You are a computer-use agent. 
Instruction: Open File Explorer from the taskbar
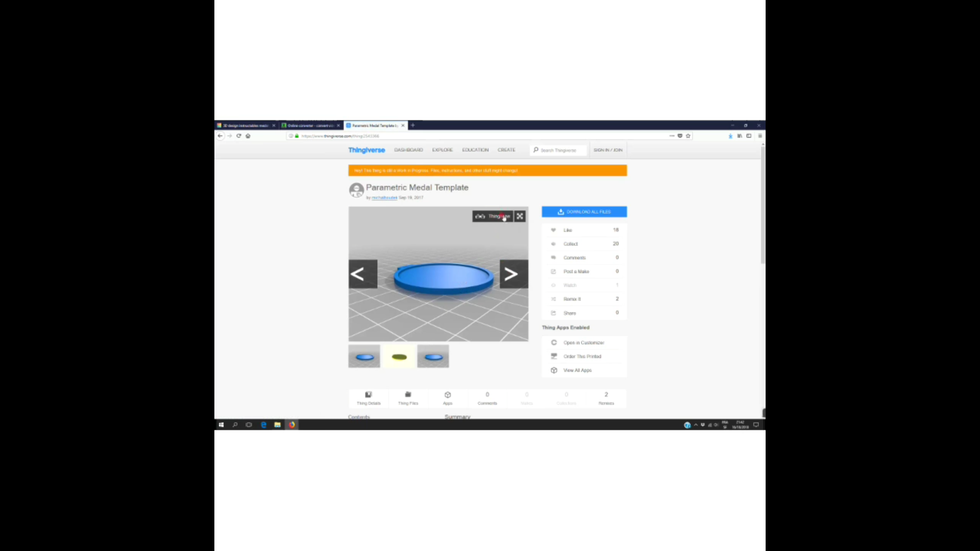pos(277,424)
